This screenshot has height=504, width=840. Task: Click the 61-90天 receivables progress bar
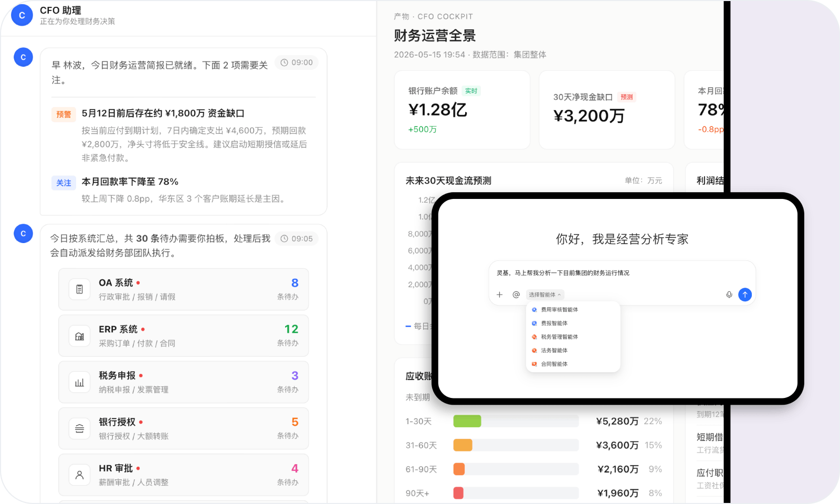pos(516,469)
